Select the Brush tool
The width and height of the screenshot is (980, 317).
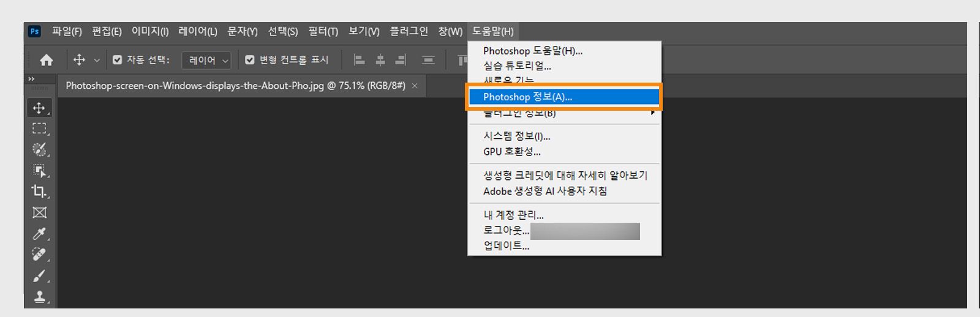39,276
